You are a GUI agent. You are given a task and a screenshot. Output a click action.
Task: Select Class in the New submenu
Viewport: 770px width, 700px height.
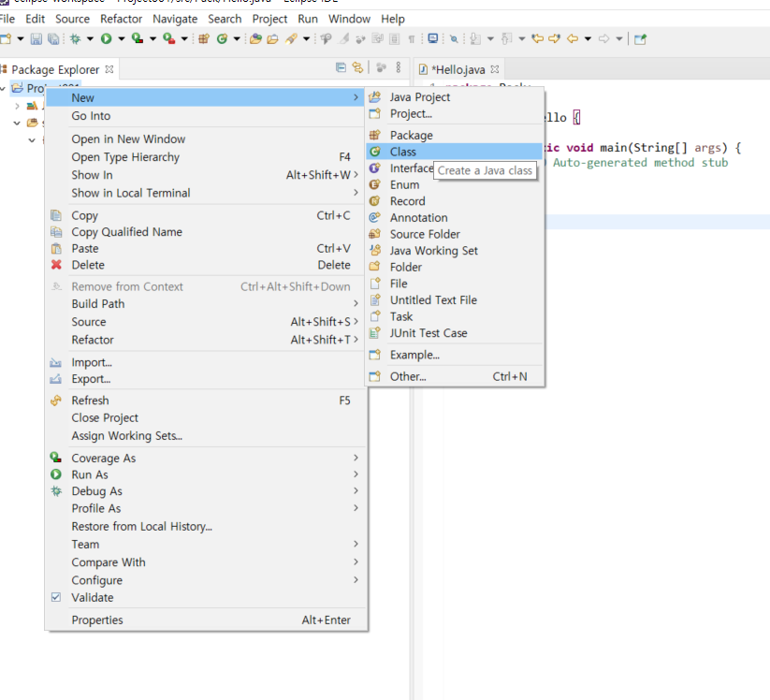click(456, 152)
